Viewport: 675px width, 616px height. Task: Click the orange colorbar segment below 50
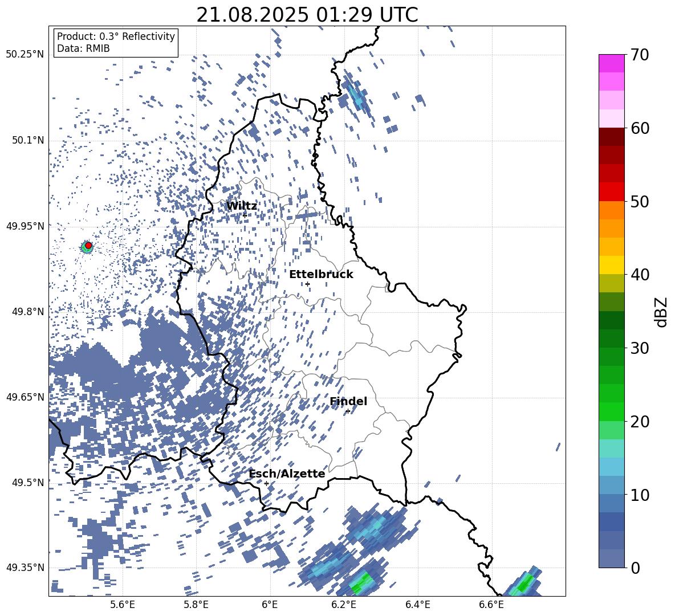coord(611,210)
